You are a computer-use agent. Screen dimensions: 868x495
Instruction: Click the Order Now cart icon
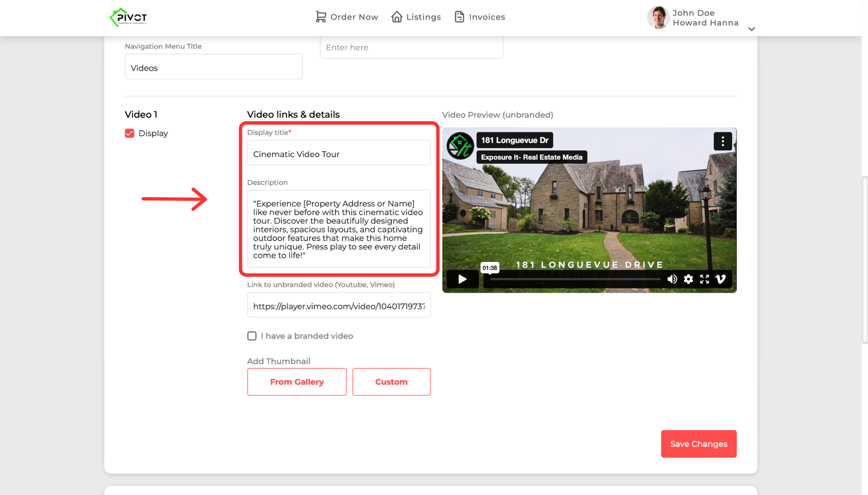coord(321,17)
